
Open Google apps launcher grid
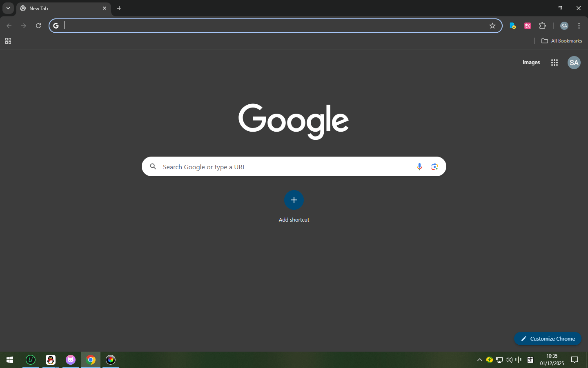(554, 63)
